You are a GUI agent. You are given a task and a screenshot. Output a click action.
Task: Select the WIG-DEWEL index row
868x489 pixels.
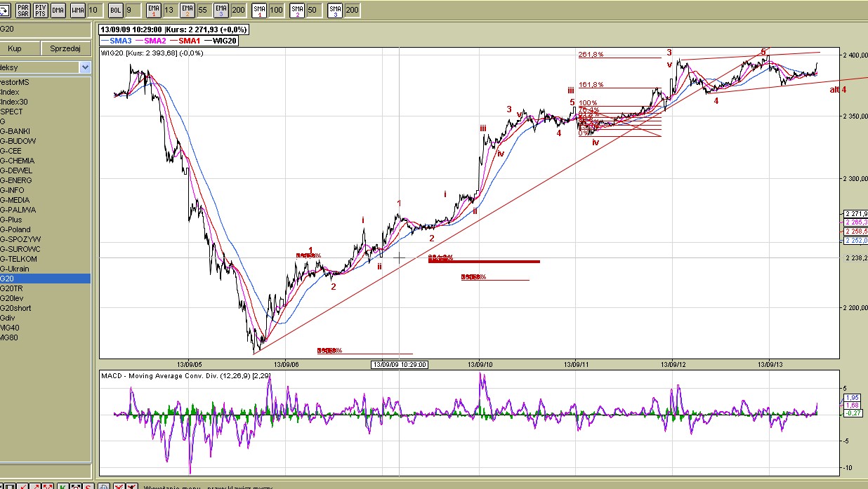click(x=45, y=170)
